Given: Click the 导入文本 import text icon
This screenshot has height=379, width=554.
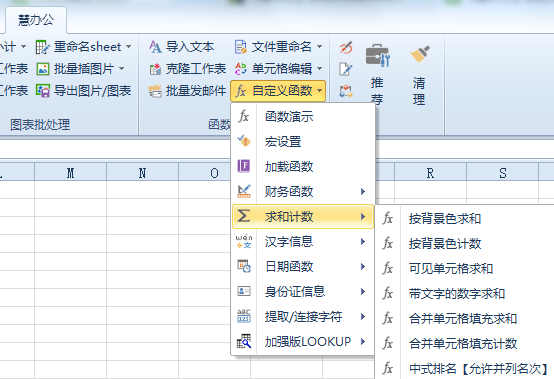Looking at the screenshot, I should tap(155, 47).
